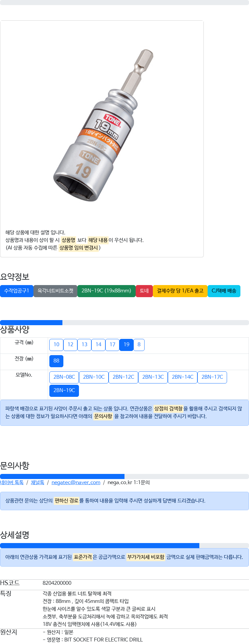Select the red 토네 brand tag
The height and width of the screenshot is (644, 249).
pyautogui.click(x=144, y=291)
